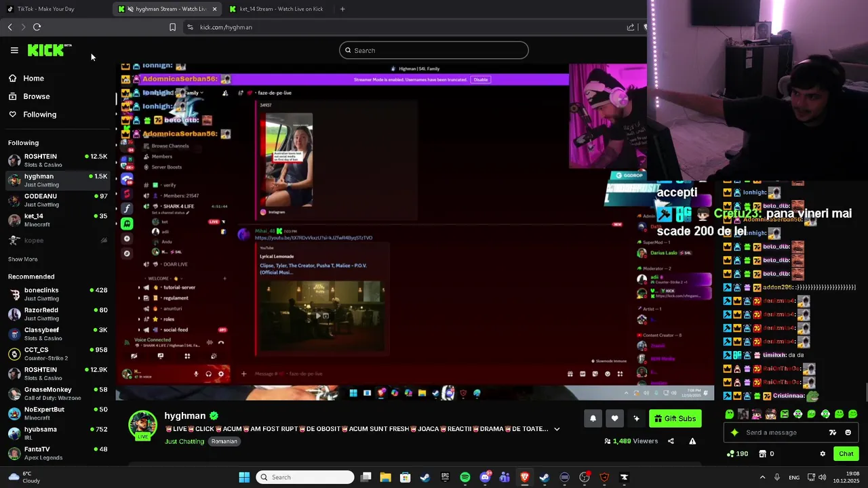Open FantaTV Apex Legends channel

click(x=58, y=453)
